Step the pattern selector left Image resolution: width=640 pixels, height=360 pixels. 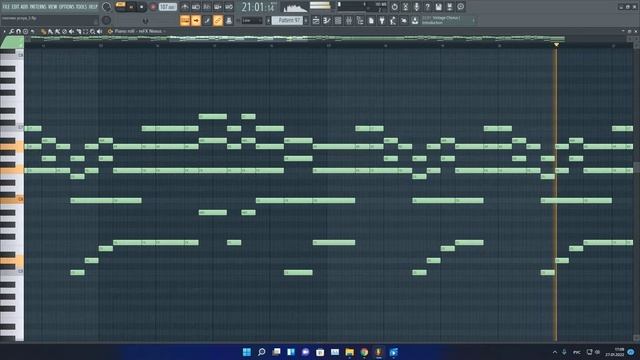coord(268,20)
